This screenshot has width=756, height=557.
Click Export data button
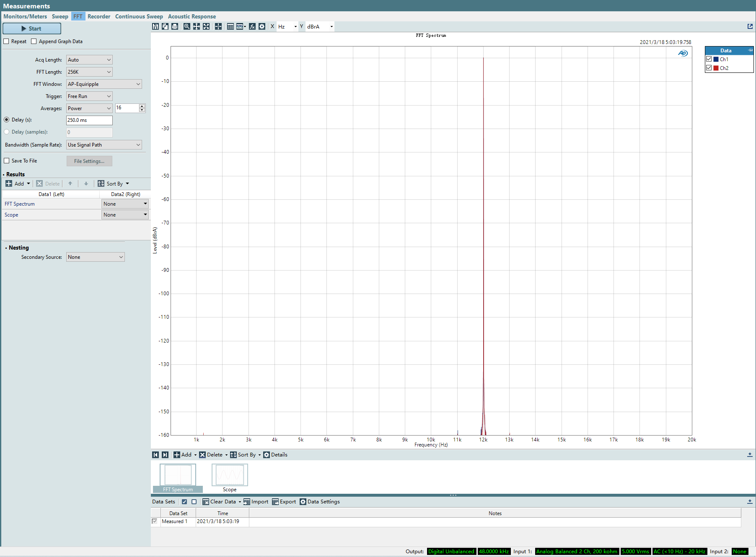[x=284, y=502]
